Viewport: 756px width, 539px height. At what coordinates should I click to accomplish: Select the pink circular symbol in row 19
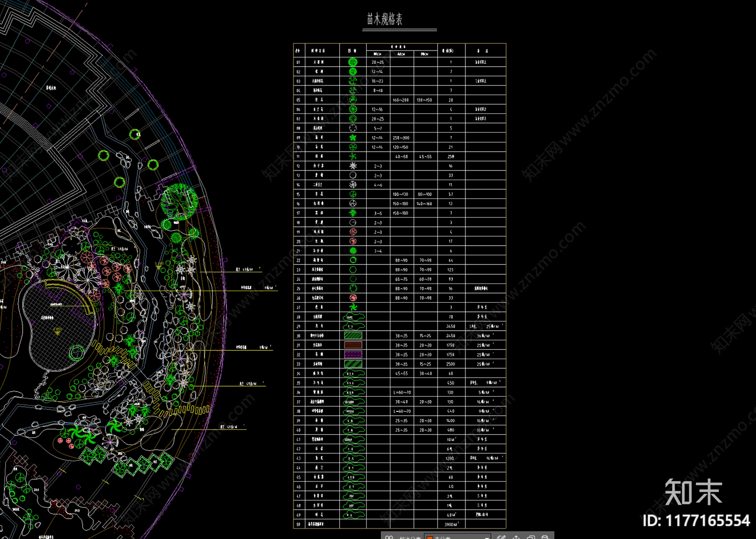click(x=353, y=232)
